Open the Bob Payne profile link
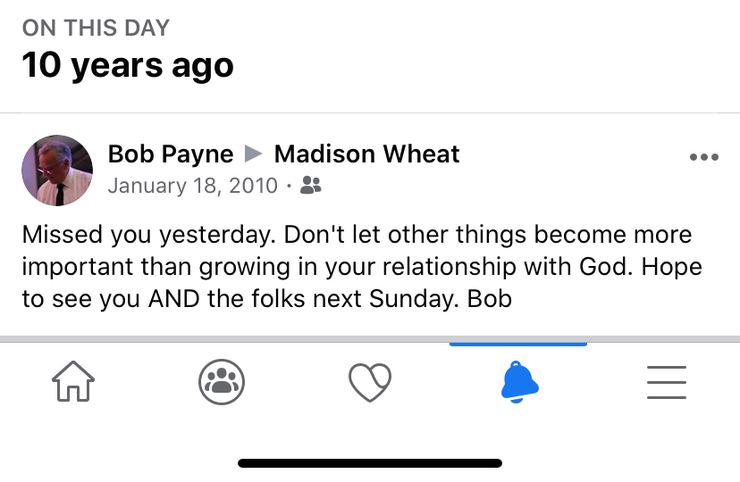The image size is (740, 482). (170, 154)
